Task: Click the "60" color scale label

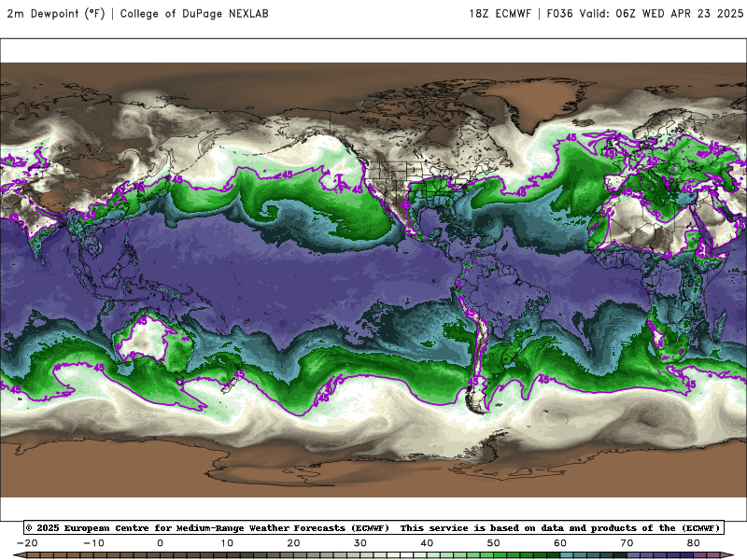Action: coord(560,543)
